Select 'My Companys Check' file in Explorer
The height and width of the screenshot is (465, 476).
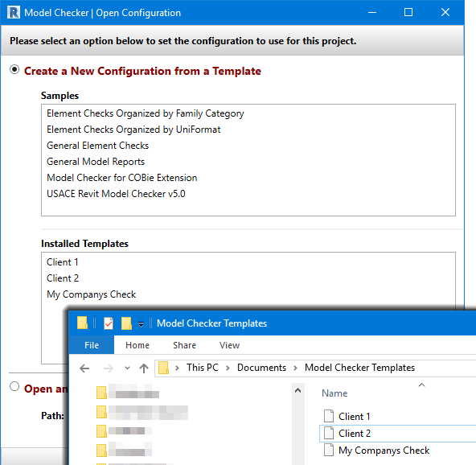[384, 451]
